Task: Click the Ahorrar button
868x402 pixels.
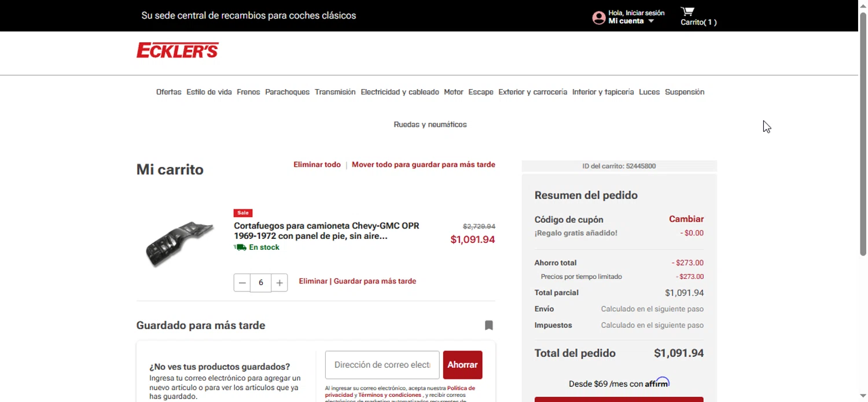Action: (462, 365)
